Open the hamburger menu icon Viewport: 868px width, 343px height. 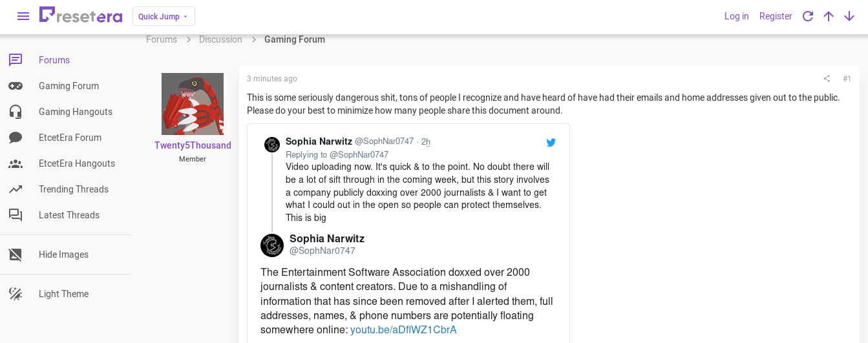[x=23, y=16]
